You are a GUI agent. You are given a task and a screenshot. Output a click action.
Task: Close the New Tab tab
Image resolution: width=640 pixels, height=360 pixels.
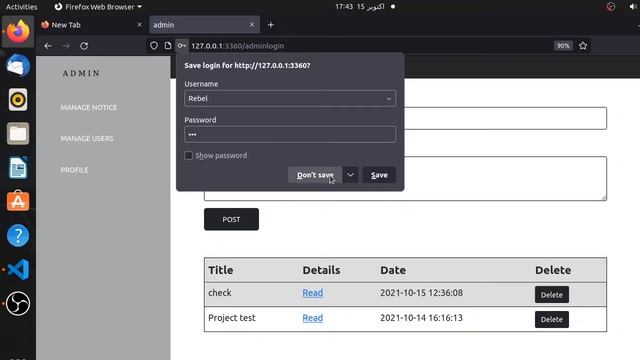coord(139,25)
